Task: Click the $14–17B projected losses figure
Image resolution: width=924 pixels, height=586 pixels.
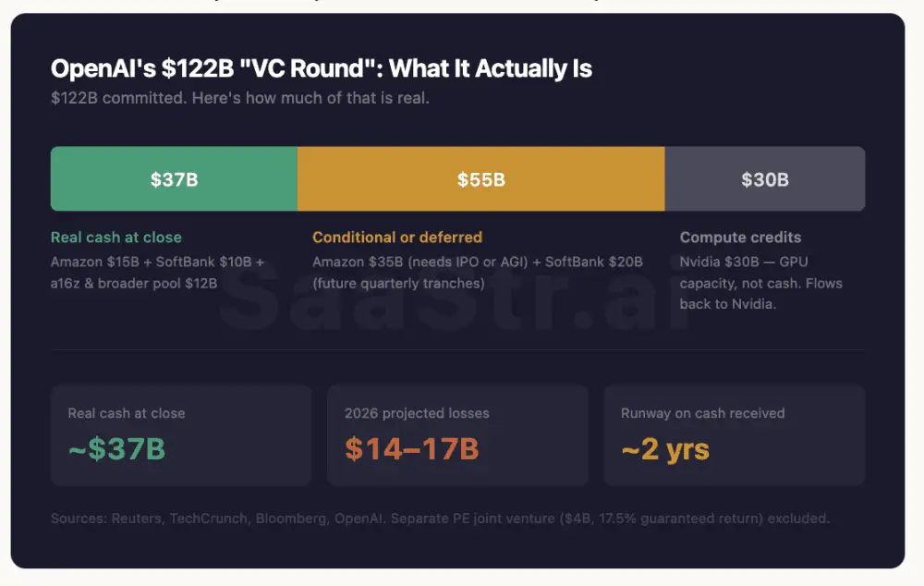Action: 411,449
